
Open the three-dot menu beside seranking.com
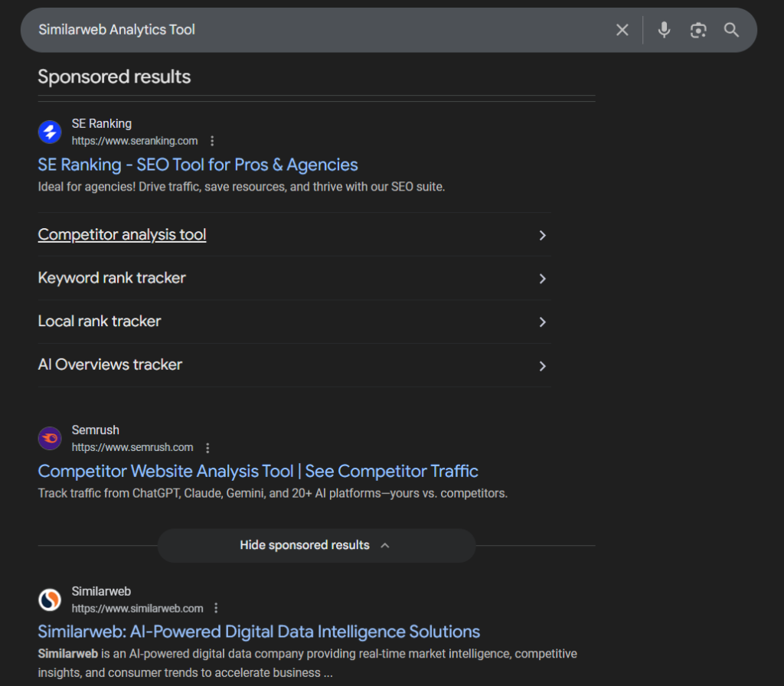(212, 141)
